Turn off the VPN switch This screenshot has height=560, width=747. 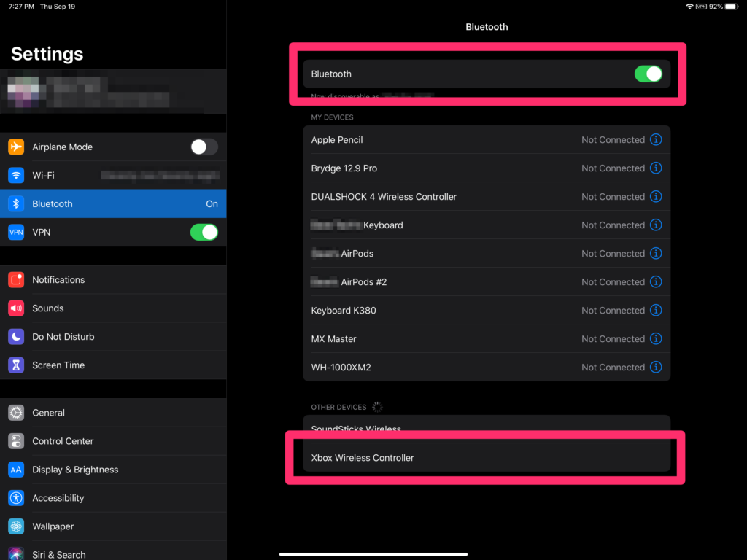204,233
